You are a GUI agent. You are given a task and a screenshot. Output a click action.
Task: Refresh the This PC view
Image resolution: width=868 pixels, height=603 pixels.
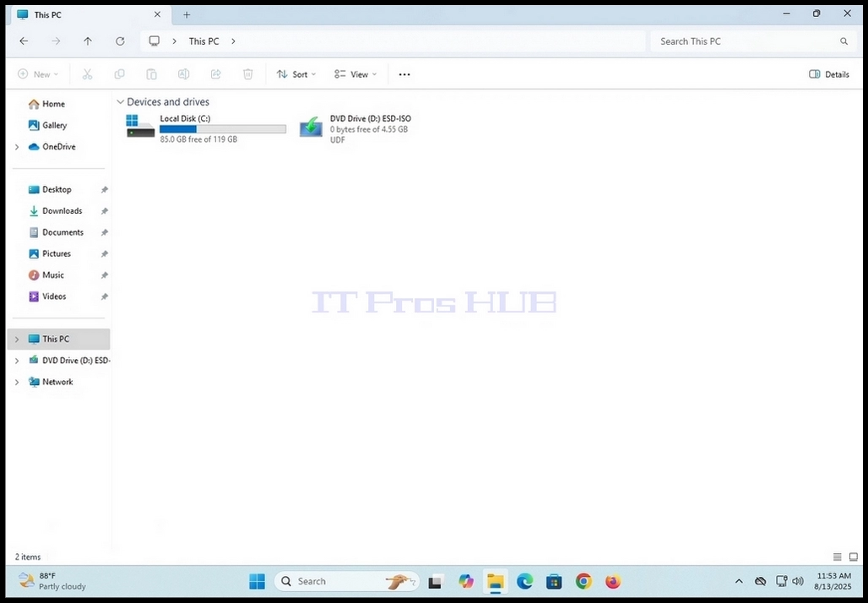click(120, 41)
